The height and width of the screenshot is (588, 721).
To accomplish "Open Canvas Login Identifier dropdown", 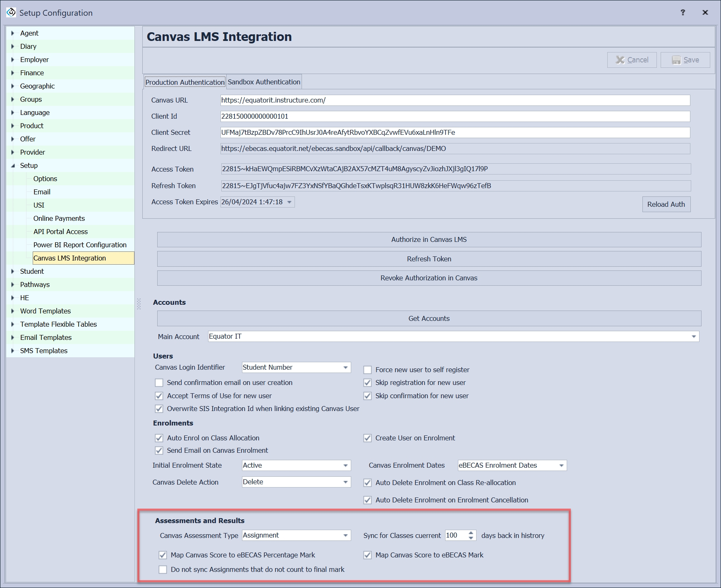I will tap(345, 368).
